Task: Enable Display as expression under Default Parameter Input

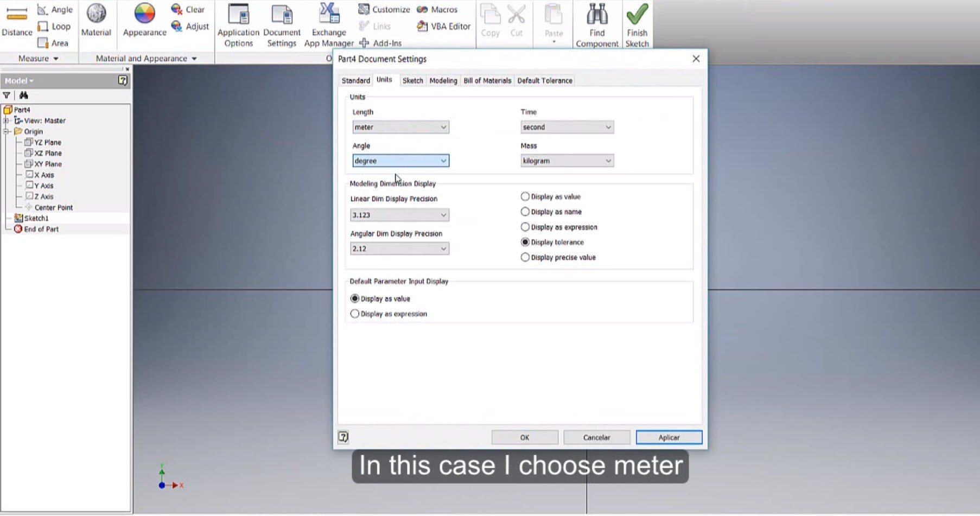Action: pyautogui.click(x=354, y=314)
